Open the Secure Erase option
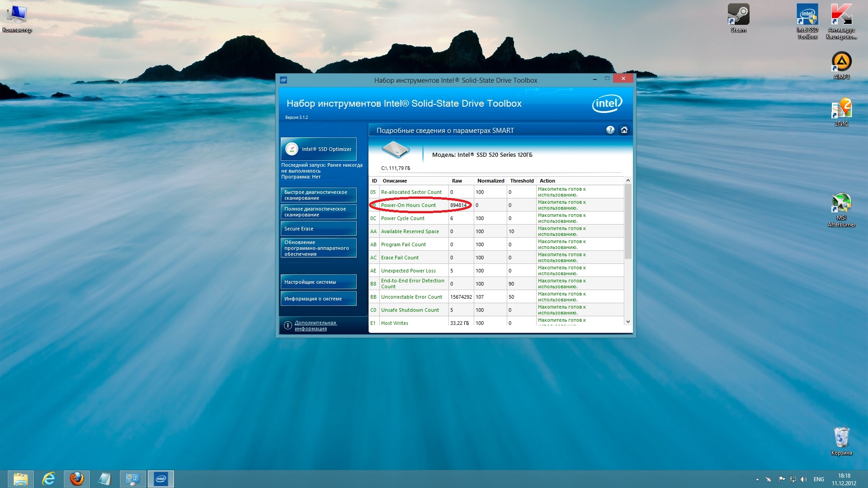The image size is (868, 488). [x=318, y=229]
